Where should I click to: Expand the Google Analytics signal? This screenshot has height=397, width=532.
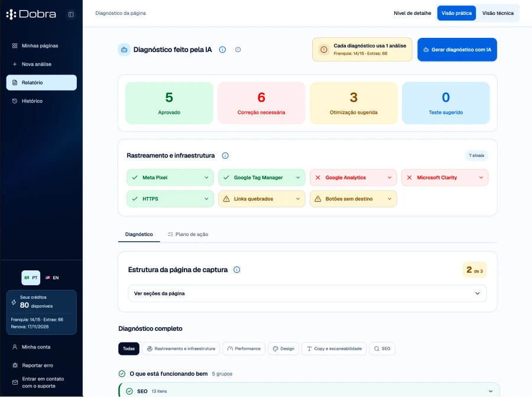353,177
